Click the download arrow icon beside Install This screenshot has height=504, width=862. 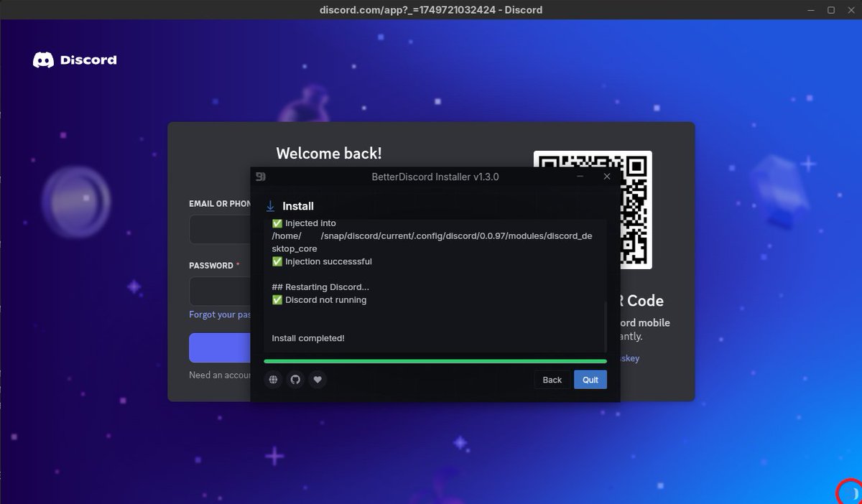click(x=271, y=206)
